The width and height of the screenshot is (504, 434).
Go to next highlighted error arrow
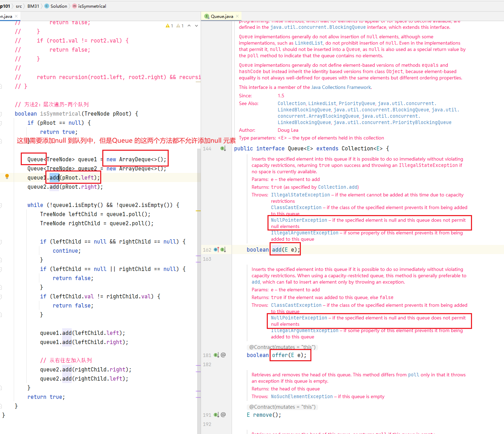196,26
